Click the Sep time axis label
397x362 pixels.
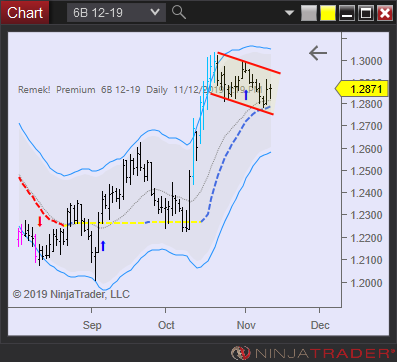coord(92,325)
